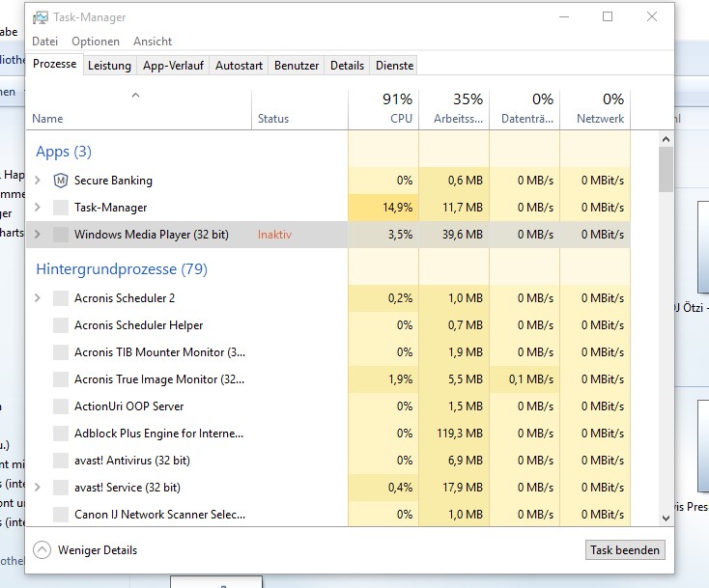Click the vertical scrollbar thumb
Image resolution: width=709 pixels, height=588 pixels.
click(x=666, y=170)
